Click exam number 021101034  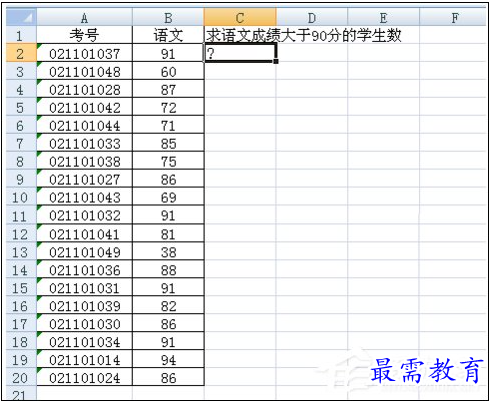[84, 341]
